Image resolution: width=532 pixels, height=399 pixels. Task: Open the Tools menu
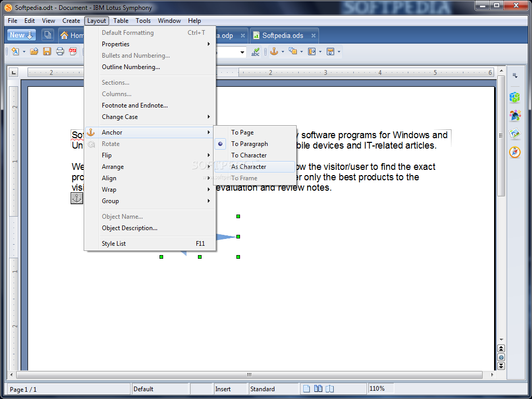[x=143, y=21]
